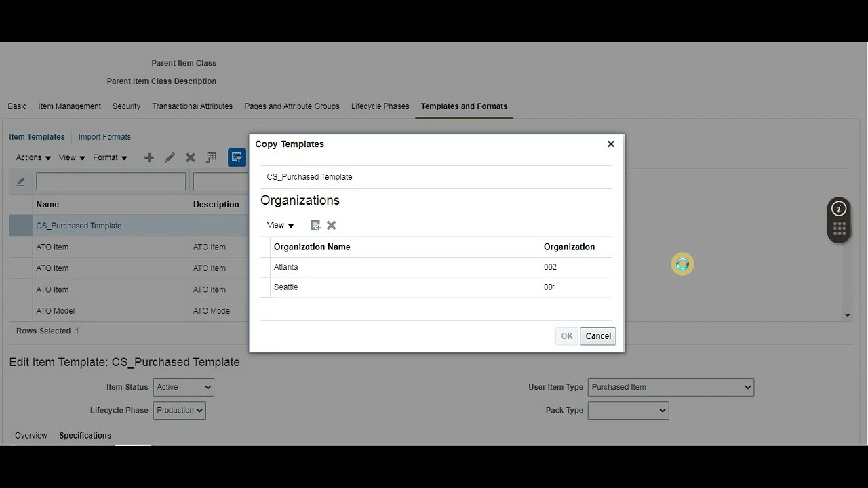Switch to Pages and Attribute Groups tab
868x488 pixels.
(292, 106)
